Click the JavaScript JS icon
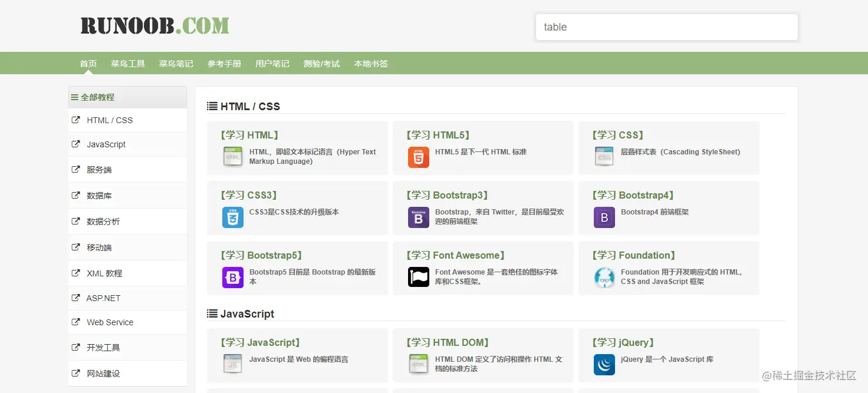Image resolution: width=868 pixels, height=393 pixels. 233,364
